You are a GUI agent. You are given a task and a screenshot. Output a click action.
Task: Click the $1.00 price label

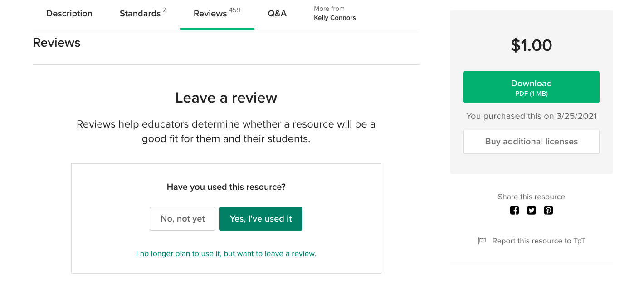coord(531,45)
